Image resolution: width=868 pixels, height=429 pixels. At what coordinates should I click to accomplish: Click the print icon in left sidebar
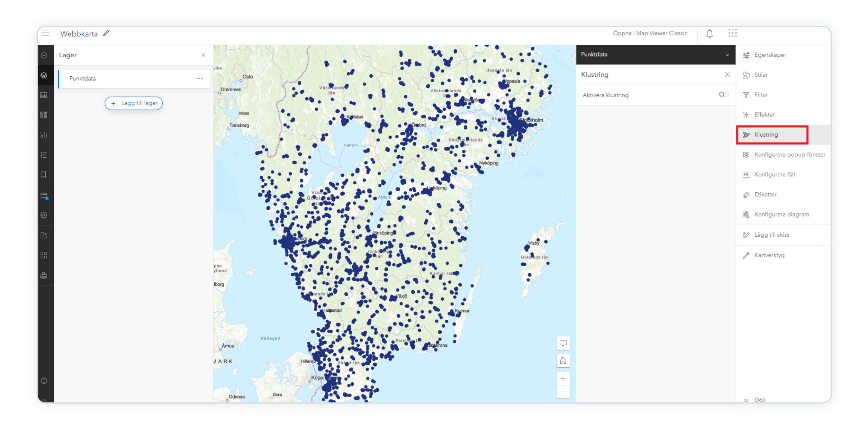point(44,275)
